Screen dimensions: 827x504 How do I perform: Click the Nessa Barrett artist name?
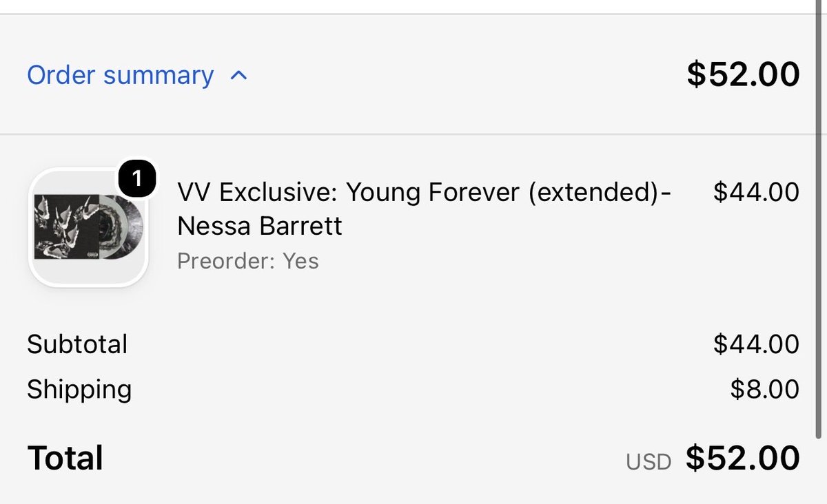260,226
